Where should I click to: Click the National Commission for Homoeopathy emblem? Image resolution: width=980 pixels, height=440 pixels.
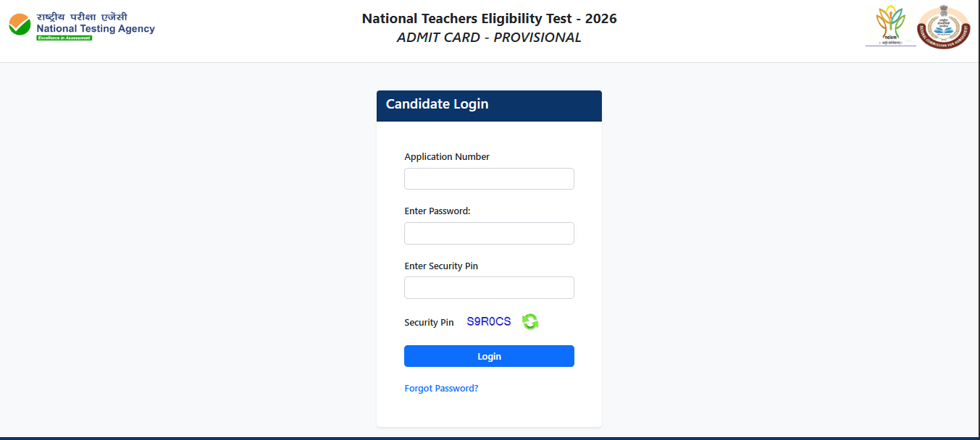pos(944,26)
